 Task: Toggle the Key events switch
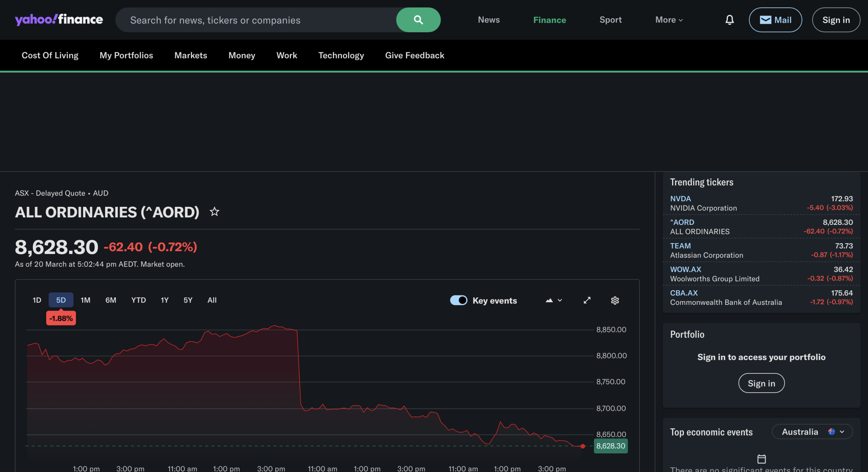pos(458,300)
